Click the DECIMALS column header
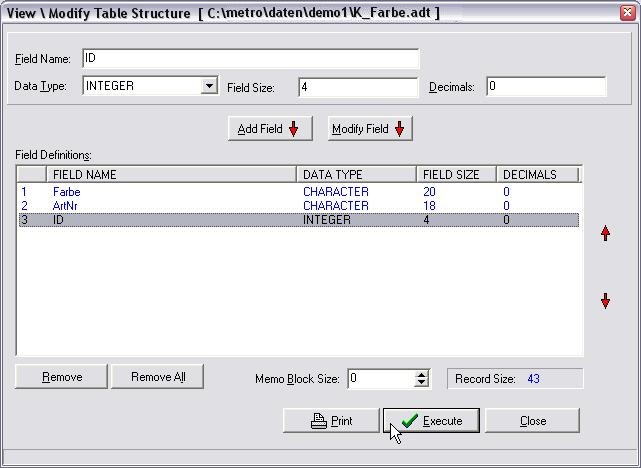The image size is (641, 468). 538,175
